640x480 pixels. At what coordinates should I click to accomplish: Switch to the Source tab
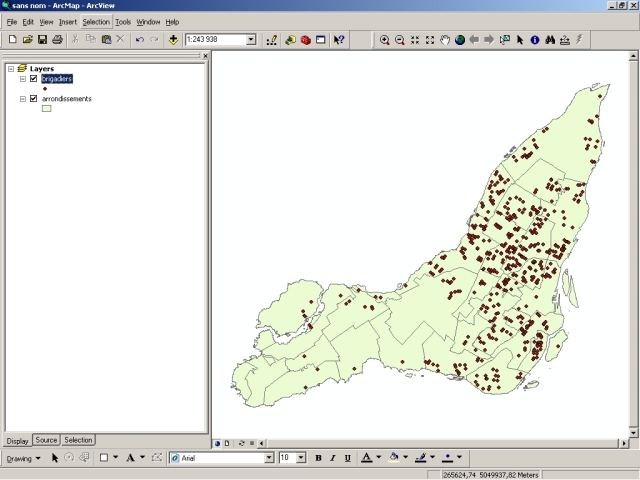(x=46, y=440)
